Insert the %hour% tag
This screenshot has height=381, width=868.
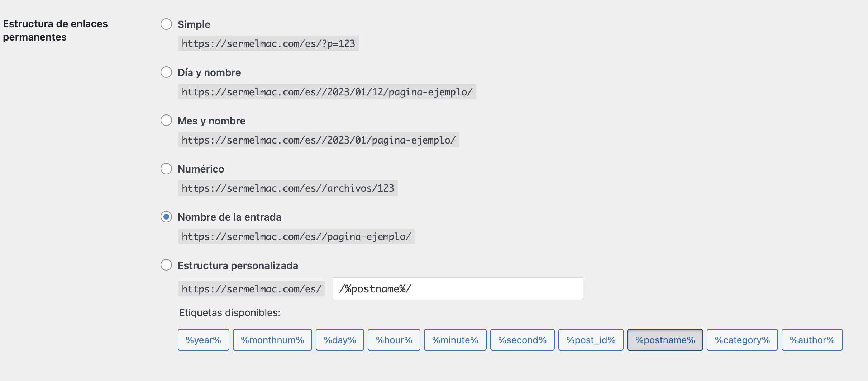[x=394, y=340]
